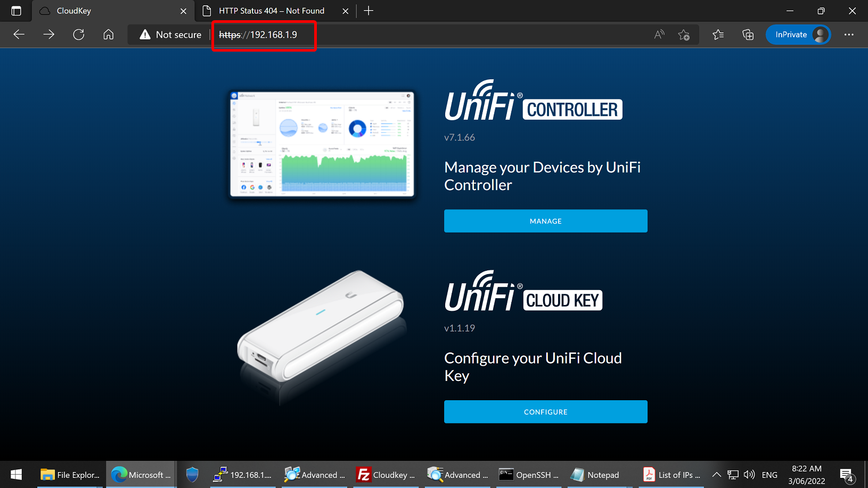Switch to HTTP Status 404 tab
The height and width of the screenshot is (488, 868).
point(272,11)
